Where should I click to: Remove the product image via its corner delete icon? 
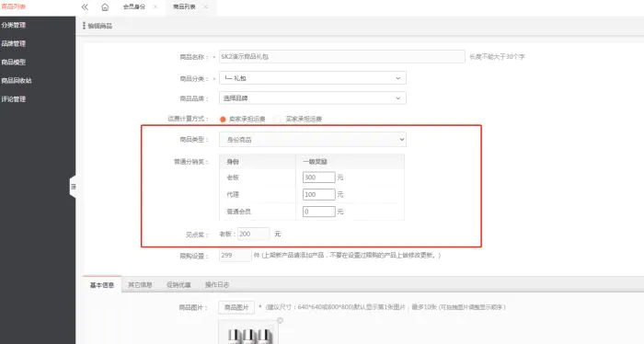coord(280,320)
